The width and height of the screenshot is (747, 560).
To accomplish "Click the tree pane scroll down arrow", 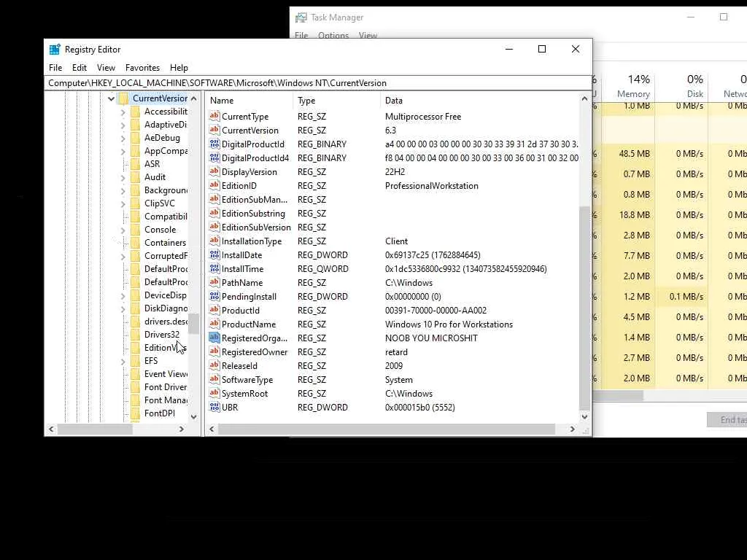I will point(193,416).
